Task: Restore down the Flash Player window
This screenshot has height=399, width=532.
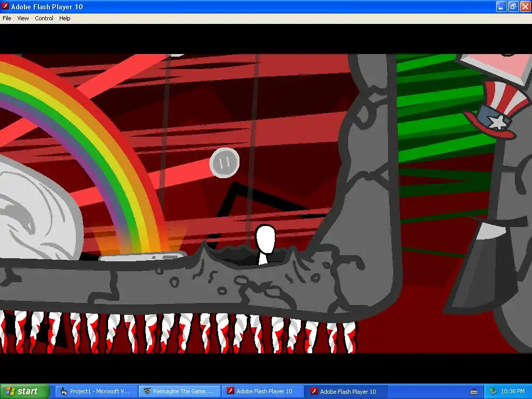Action: 513,6
